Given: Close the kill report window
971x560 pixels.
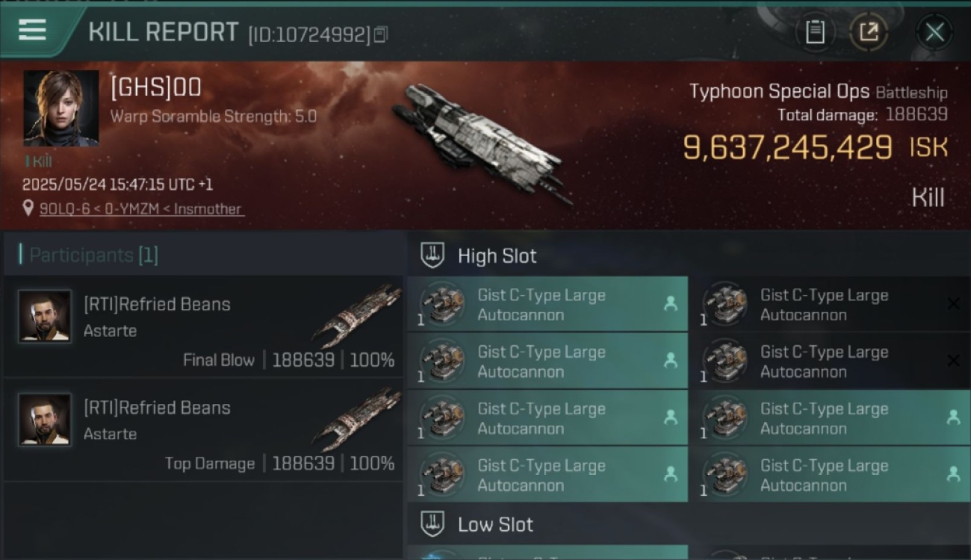Looking at the screenshot, I should pyautogui.click(x=934, y=32).
